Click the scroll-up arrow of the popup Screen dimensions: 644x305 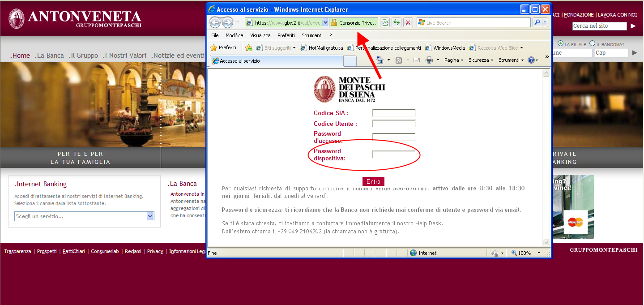pos(546,73)
